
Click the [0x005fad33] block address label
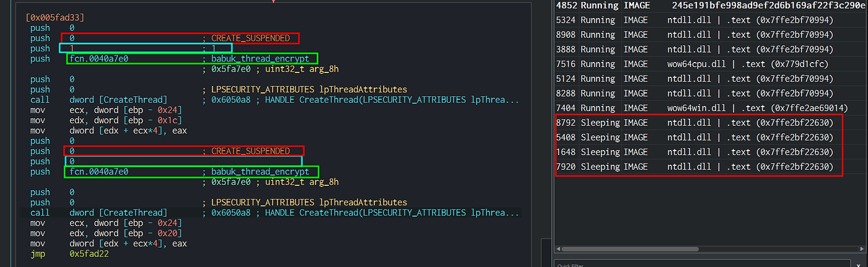55,17
